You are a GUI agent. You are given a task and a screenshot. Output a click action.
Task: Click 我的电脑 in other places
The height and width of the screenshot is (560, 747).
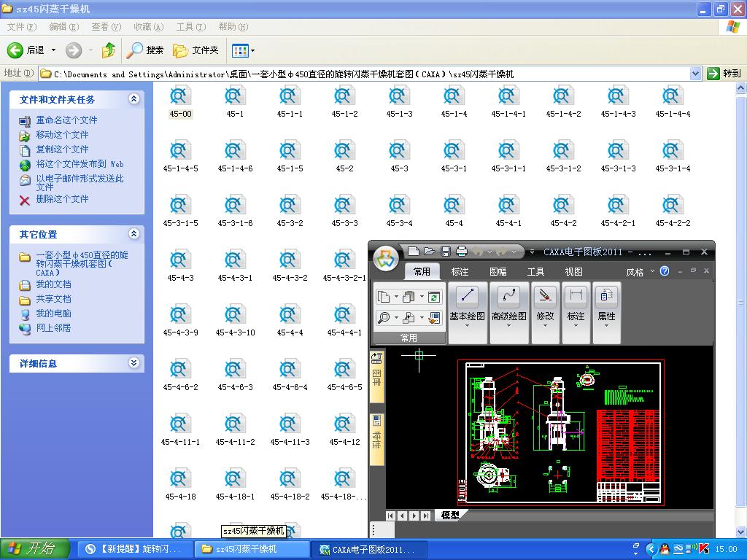point(54,314)
